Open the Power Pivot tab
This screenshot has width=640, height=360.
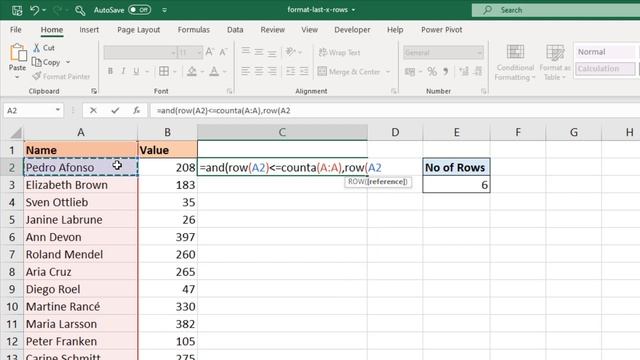[x=442, y=30]
